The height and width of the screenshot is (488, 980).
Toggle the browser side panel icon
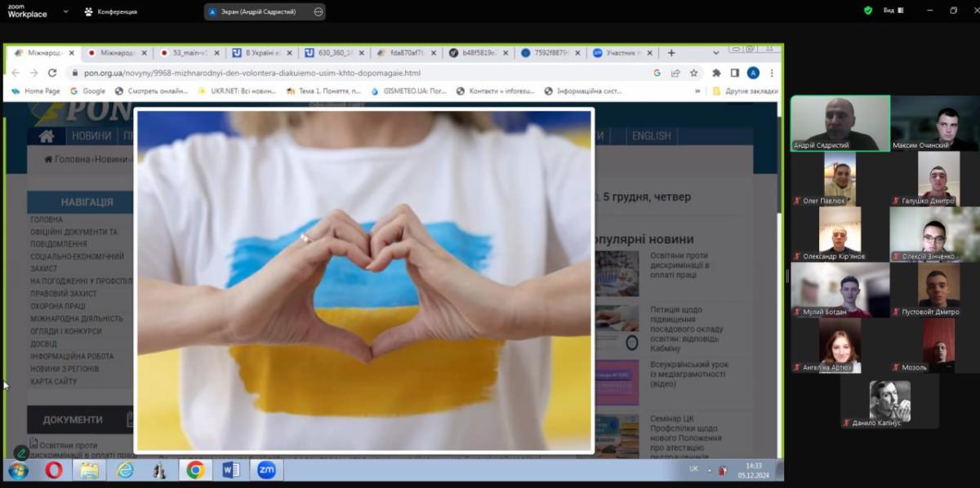734,73
